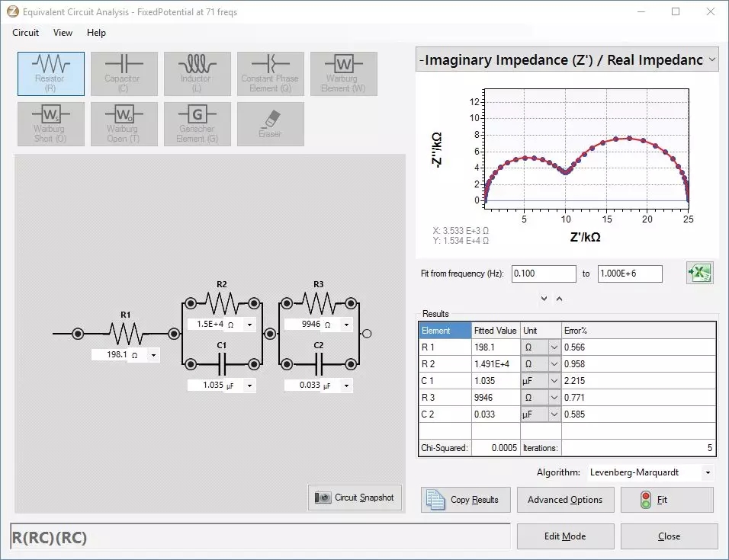Open the plot type dropdown
Image resolution: width=729 pixels, height=560 pixels.
(x=711, y=59)
